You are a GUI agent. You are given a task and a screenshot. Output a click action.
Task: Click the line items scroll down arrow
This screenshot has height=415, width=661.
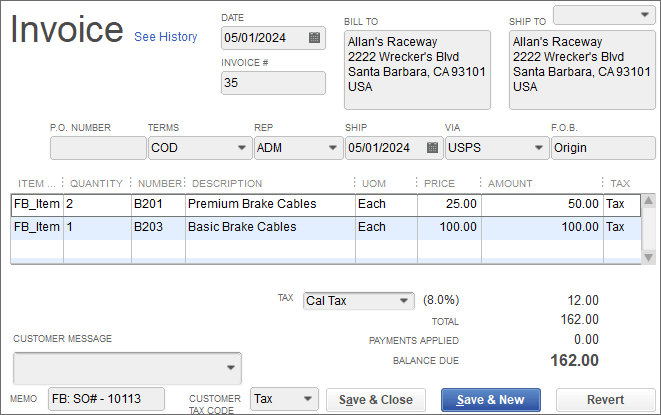pos(648,257)
